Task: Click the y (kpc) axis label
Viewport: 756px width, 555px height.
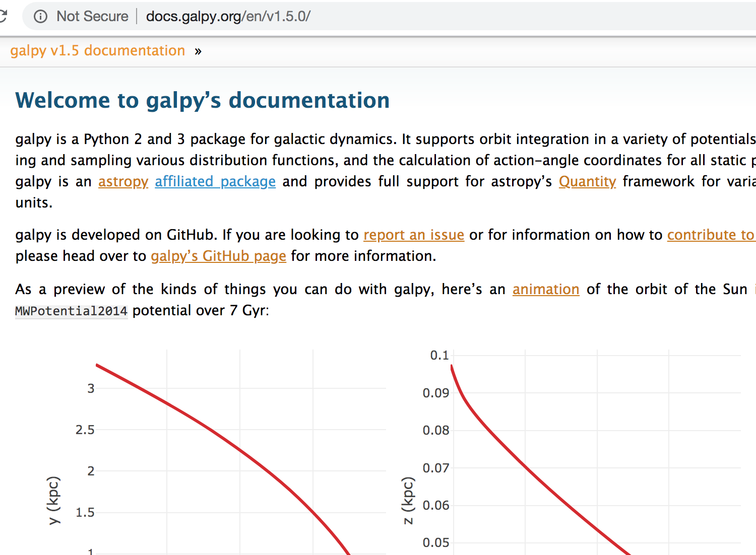Action: 54,500
